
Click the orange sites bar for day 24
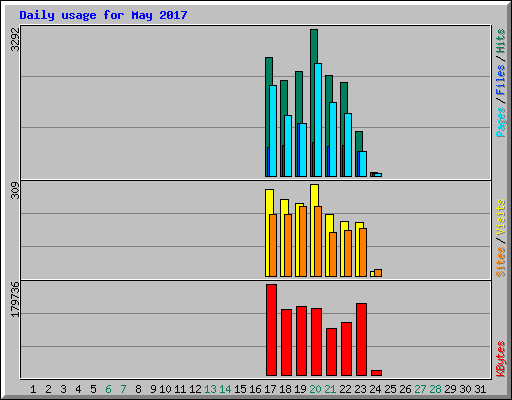click(x=378, y=273)
